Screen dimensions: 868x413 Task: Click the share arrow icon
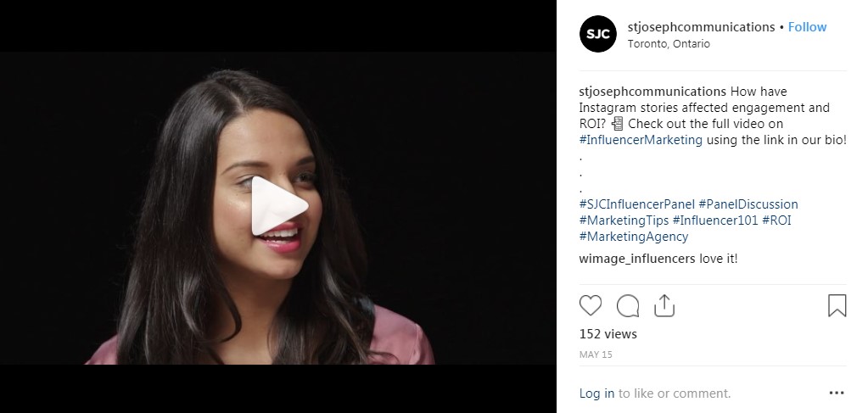[664, 305]
